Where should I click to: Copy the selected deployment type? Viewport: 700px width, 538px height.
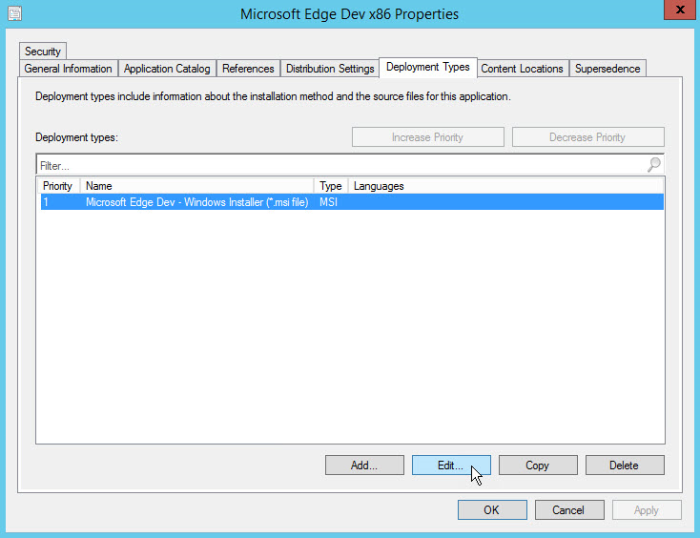click(538, 465)
